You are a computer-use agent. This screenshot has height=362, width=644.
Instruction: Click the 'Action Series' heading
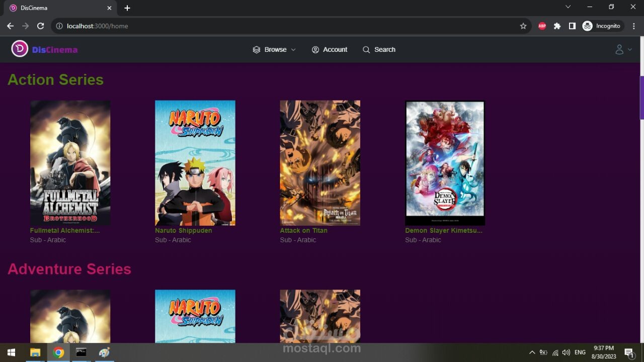click(x=56, y=79)
